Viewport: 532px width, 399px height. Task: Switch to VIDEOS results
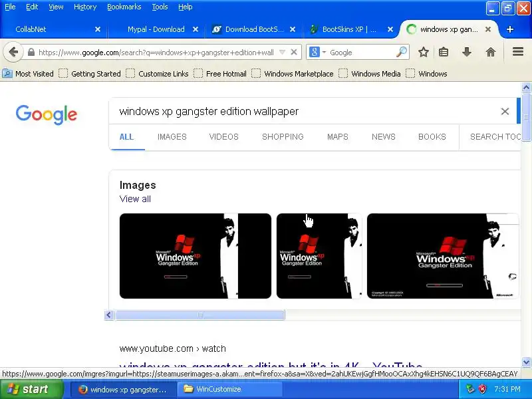click(224, 137)
